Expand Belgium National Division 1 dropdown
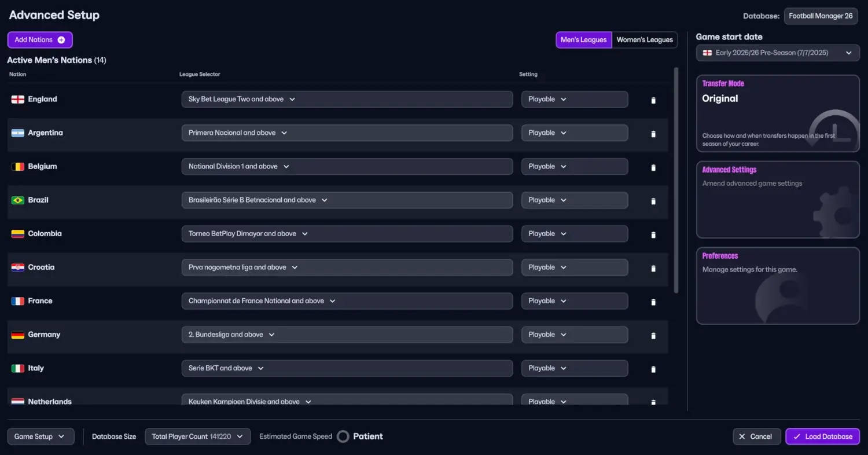The width and height of the screenshot is (868, 455). tap(347, 166)
